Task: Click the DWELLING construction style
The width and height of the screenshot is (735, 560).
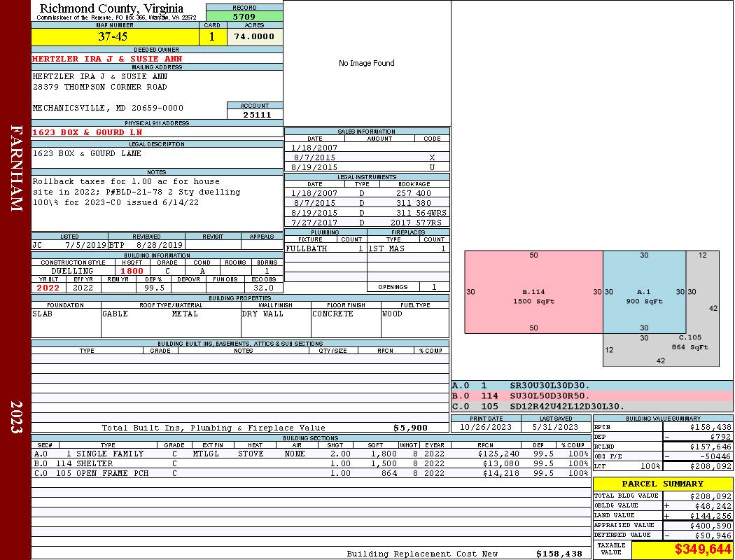Action: click(73, 271)
